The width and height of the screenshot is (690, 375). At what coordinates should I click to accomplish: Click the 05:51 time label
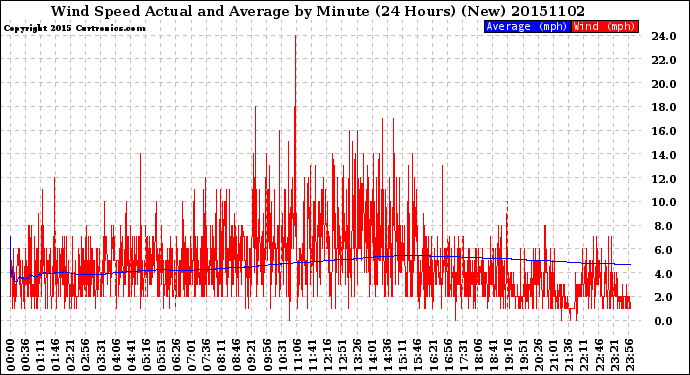(x=161, y=355)
